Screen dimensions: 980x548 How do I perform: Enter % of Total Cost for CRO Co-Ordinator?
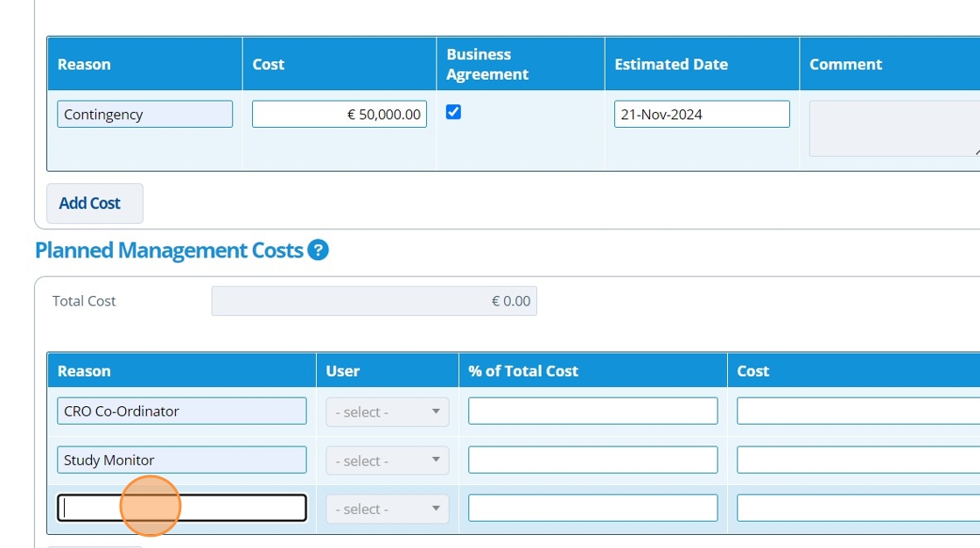(592, 411)
